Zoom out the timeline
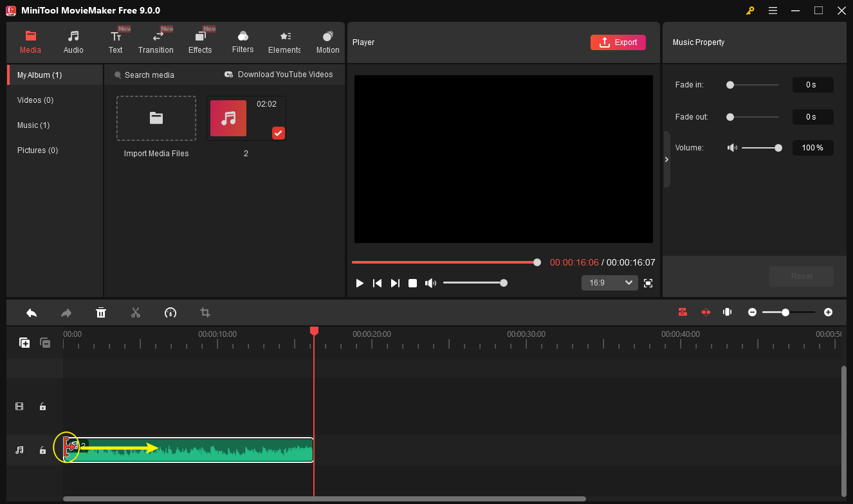 tap(752, 312)
